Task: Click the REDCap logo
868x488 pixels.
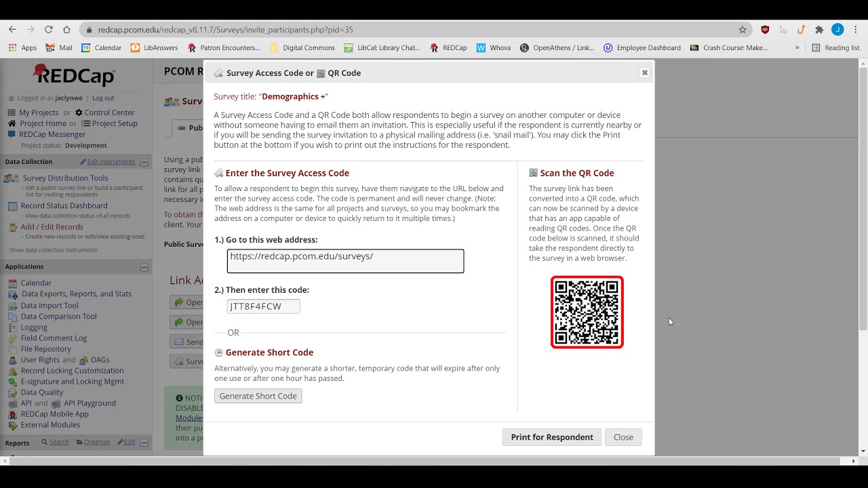Action: pos(74,75)
